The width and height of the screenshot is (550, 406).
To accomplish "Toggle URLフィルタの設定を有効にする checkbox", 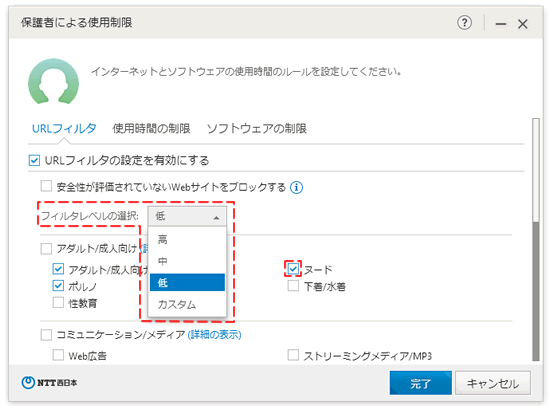I will point(34,161).
